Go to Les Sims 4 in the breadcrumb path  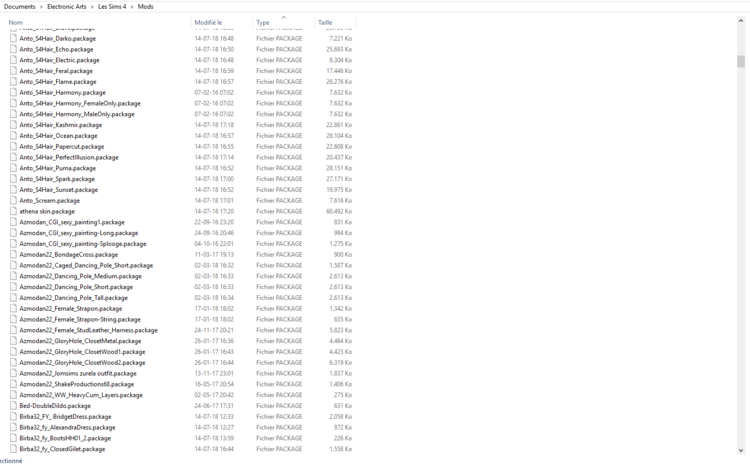tap(112, 7)
